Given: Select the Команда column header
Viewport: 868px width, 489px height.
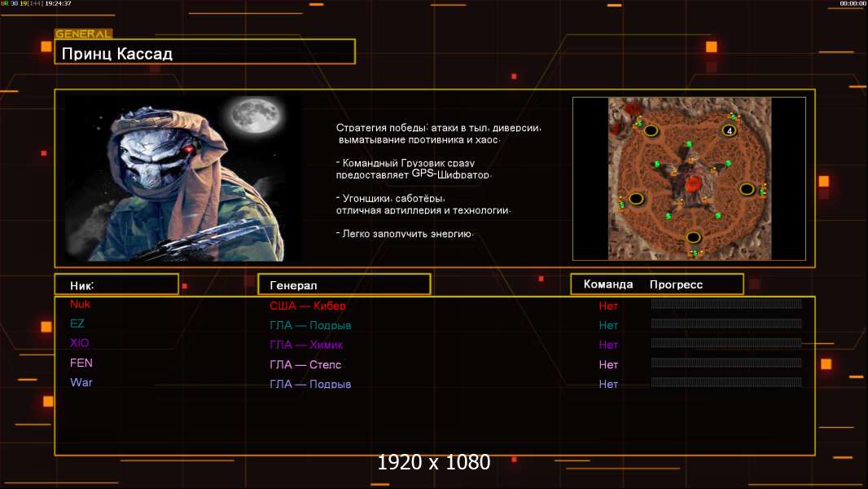Looking at the screenshot, I should 607,284.
